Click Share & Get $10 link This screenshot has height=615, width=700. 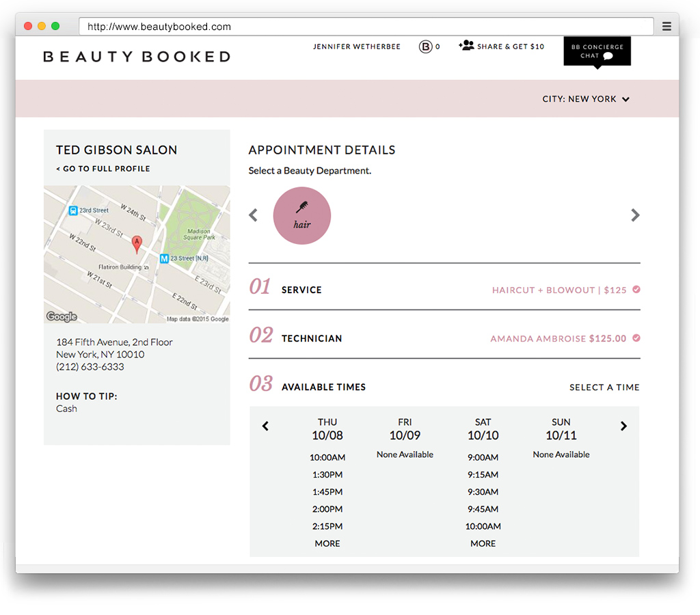pos(511,46)
